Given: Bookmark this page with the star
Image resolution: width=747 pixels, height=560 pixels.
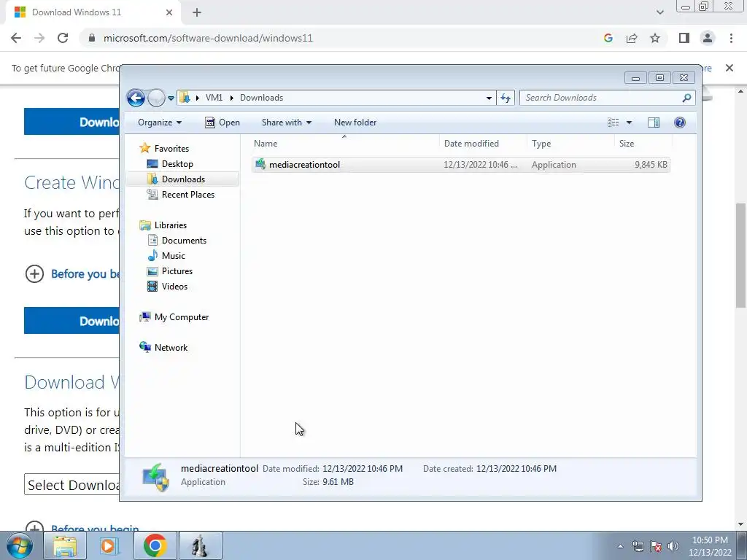Looking at the screenshot, I should pyautogui.click(x=655, y=38).
